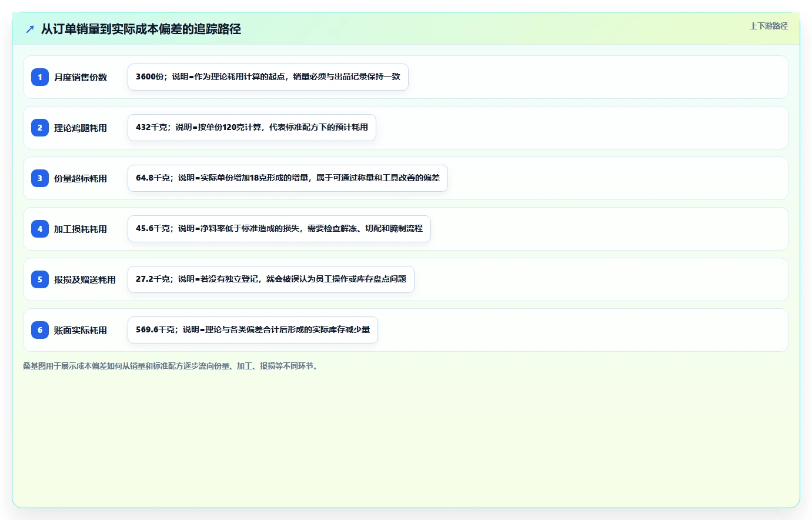Select the 份量超标耗用 label

point(81,178)
